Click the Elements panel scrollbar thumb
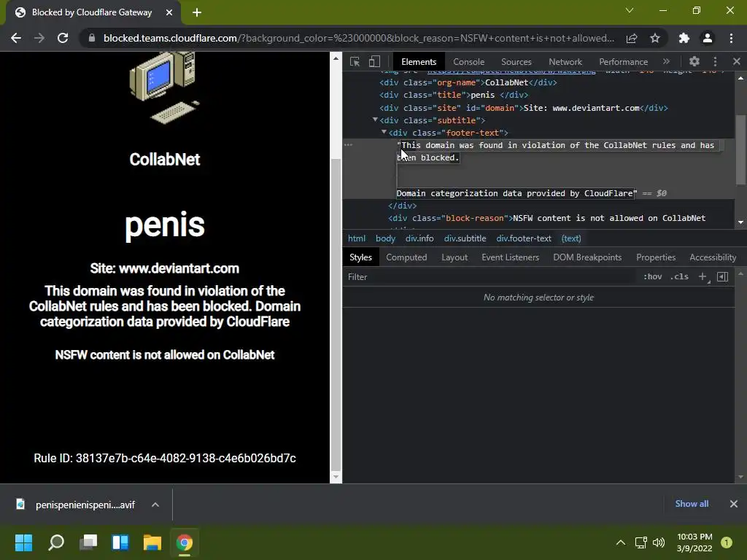747x560 pixels. 740,149
